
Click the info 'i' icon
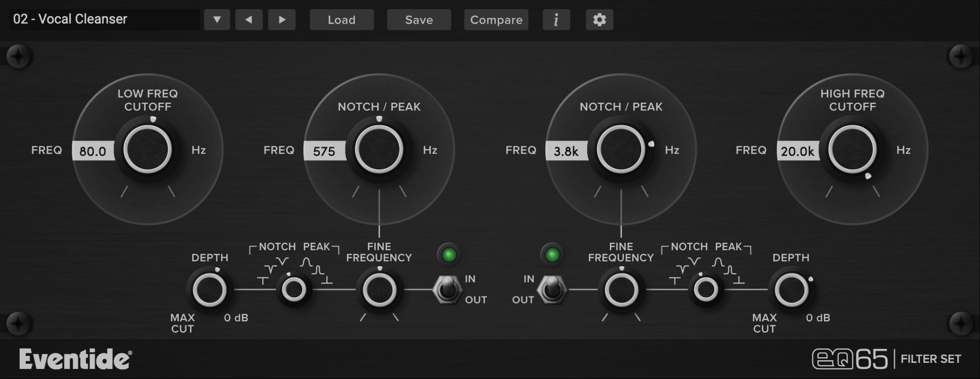pos(556,20)
